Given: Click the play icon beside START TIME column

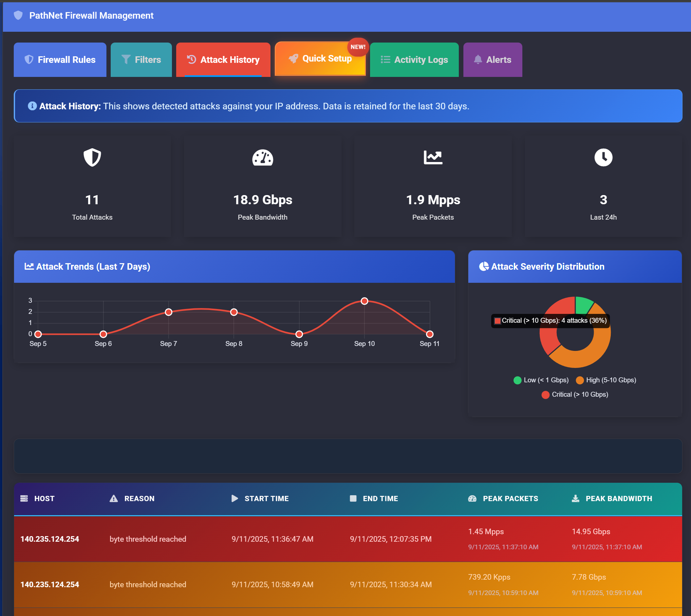Looking at the screenshot, I should tap(234, 498).
